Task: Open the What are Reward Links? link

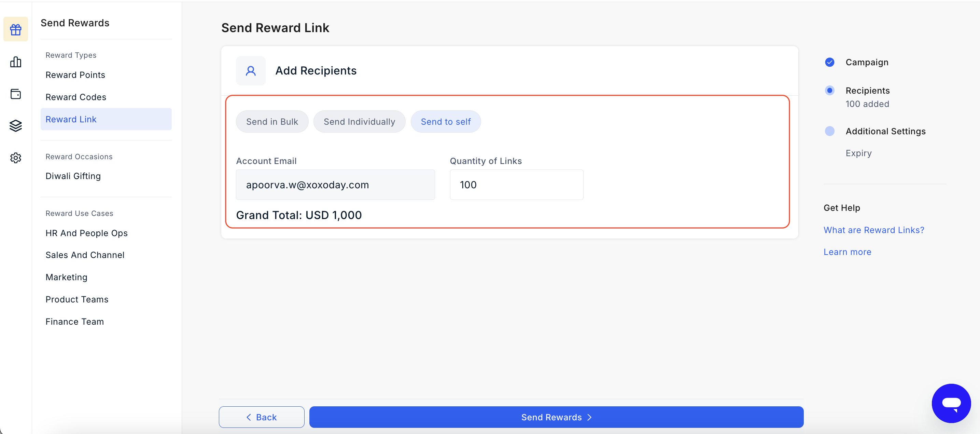Action: 873,230
